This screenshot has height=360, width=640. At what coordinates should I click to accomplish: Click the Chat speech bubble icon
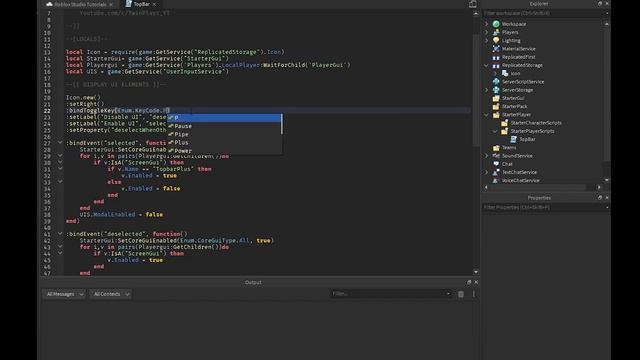[496, 164]
